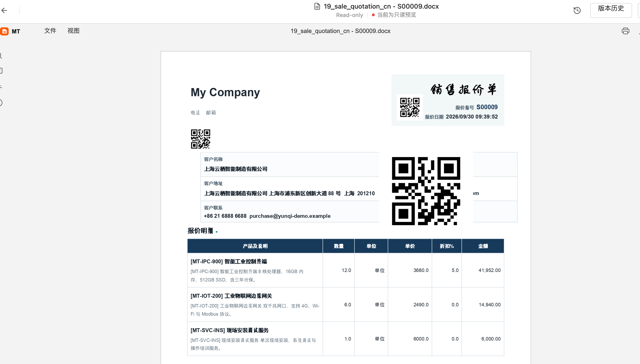This screenshot has width=640, height=364.
Task: Click the 金额 column header
Action: click(483, 246)
